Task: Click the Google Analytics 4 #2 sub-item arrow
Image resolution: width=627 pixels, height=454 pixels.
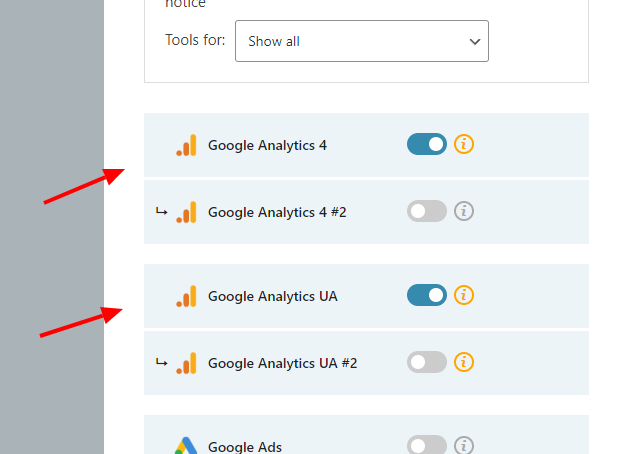Action: click(x=161, y=212)
